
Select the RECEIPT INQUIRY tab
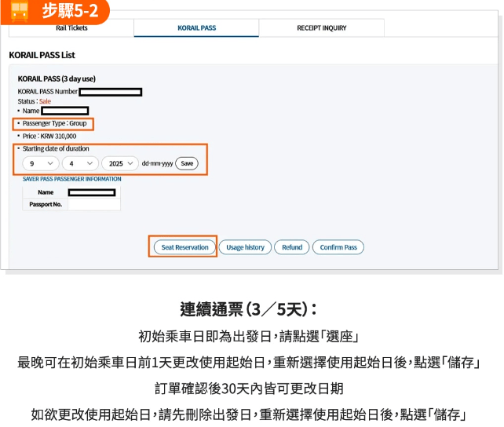click(x=321, y=28)
